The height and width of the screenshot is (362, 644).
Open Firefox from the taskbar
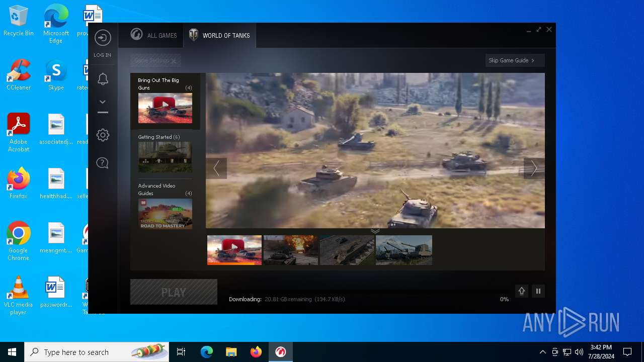(x=256, y=352)
